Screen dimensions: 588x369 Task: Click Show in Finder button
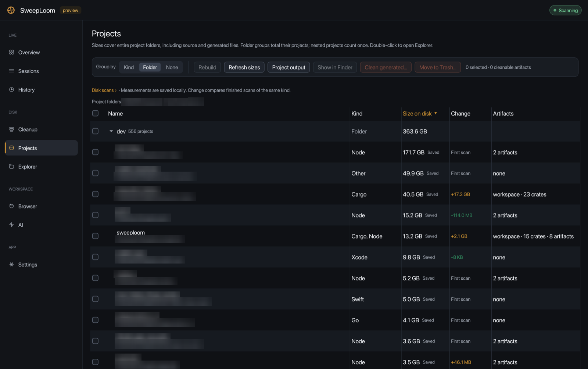pos(335,67)
